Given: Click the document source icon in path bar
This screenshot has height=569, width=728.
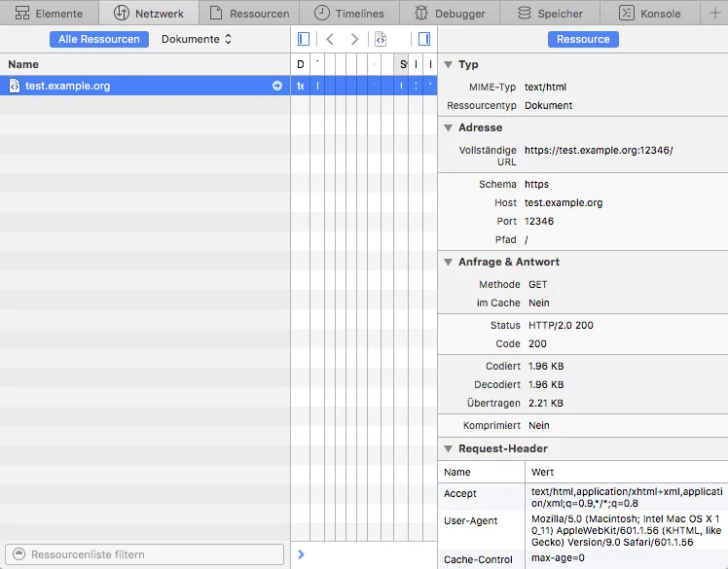Looking at the screenshot, I should coord(380,39).
